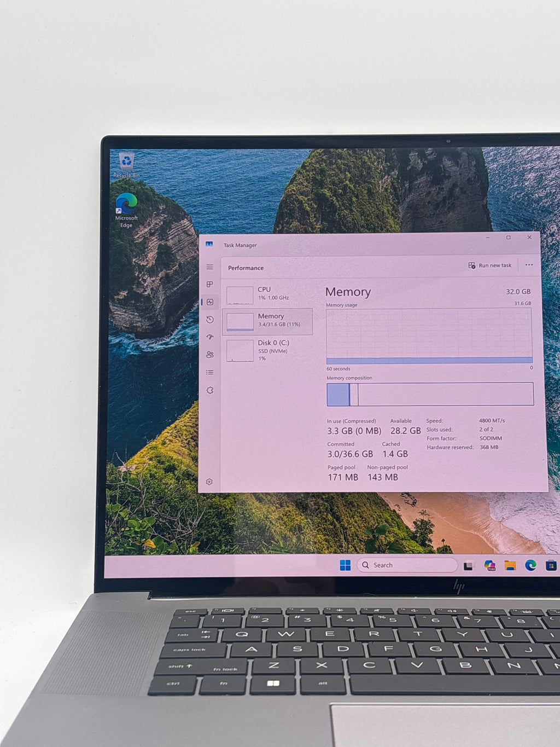Click the Task Manager app icon in title bar
Screen dimensions: 560x747
point(209,245)
